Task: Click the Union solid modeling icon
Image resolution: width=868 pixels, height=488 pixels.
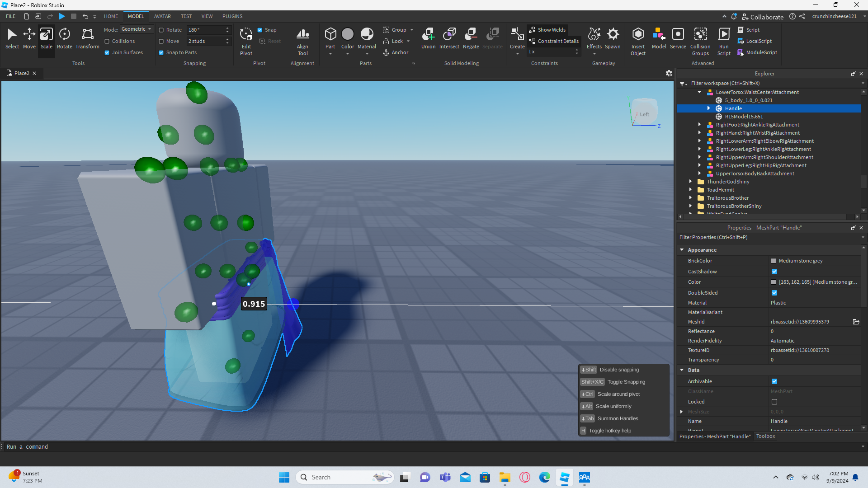Action: pos(428,38)
